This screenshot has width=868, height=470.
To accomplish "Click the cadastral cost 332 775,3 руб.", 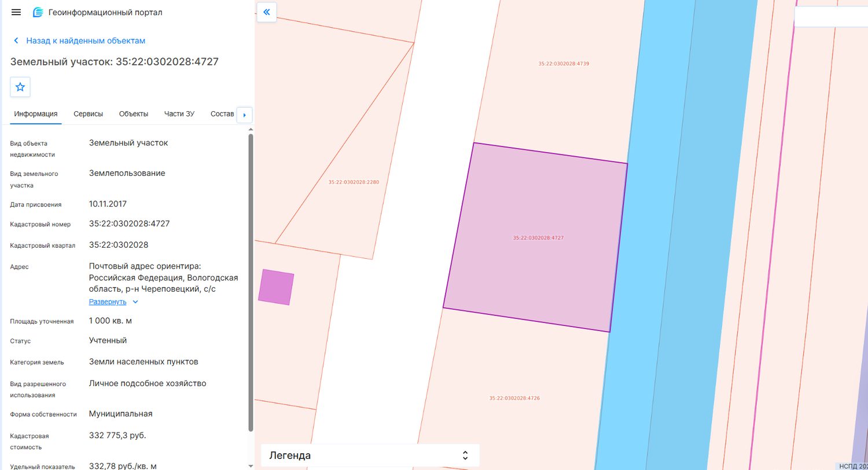I will click(117, 435).
